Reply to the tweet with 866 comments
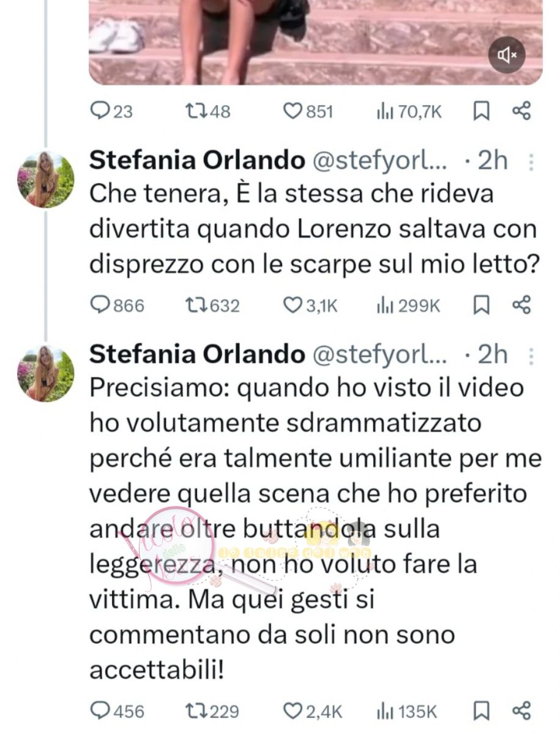The image size is (560, 735). (118, 305)
